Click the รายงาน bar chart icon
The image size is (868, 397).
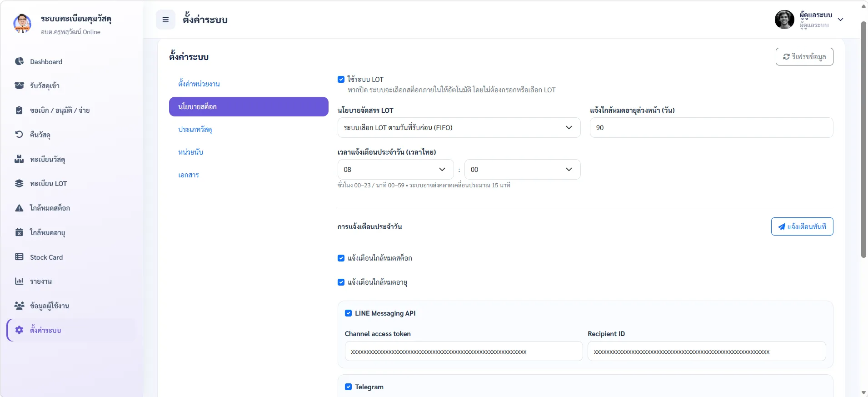pos(19,281)
